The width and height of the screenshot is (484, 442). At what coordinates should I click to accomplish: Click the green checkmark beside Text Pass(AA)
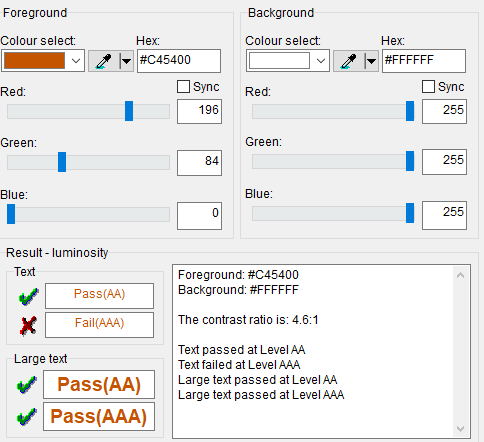[28, 296]
